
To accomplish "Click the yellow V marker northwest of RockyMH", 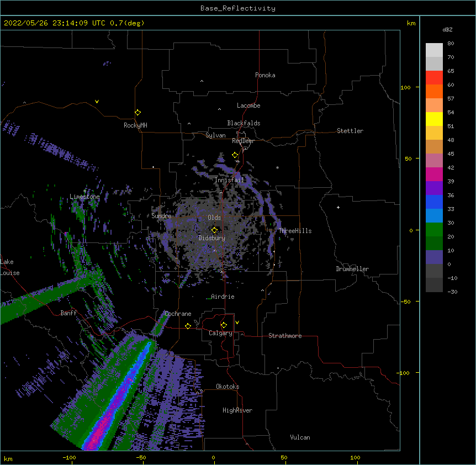I will pos(97,102).
